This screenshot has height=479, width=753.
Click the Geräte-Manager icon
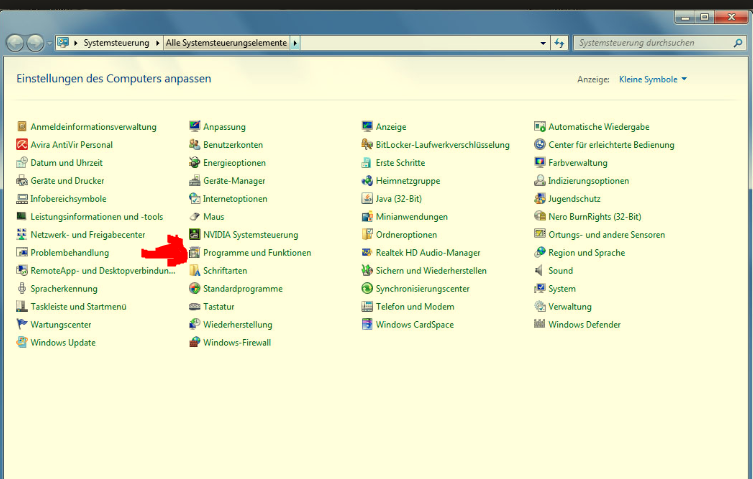(x=194, y=180)
